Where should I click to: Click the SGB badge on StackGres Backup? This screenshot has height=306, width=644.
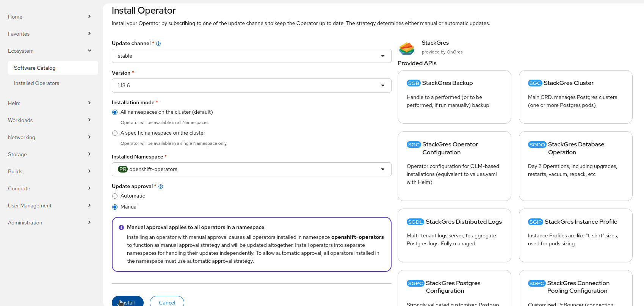click(414, 83)
